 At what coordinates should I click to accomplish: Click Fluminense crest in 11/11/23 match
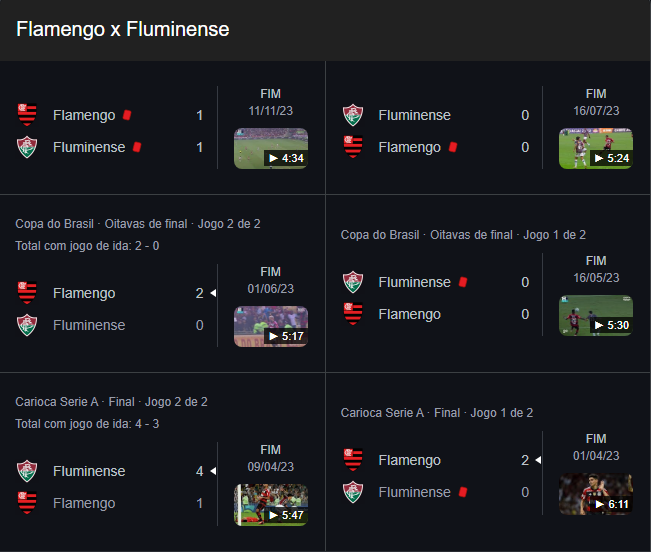(x=27, y=147)
